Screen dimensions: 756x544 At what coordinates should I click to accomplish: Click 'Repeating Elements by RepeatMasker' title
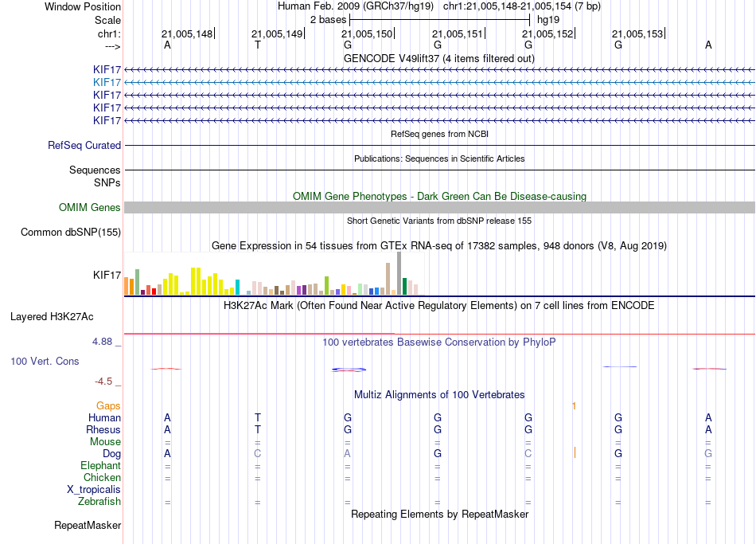click(x=439, y=514)
